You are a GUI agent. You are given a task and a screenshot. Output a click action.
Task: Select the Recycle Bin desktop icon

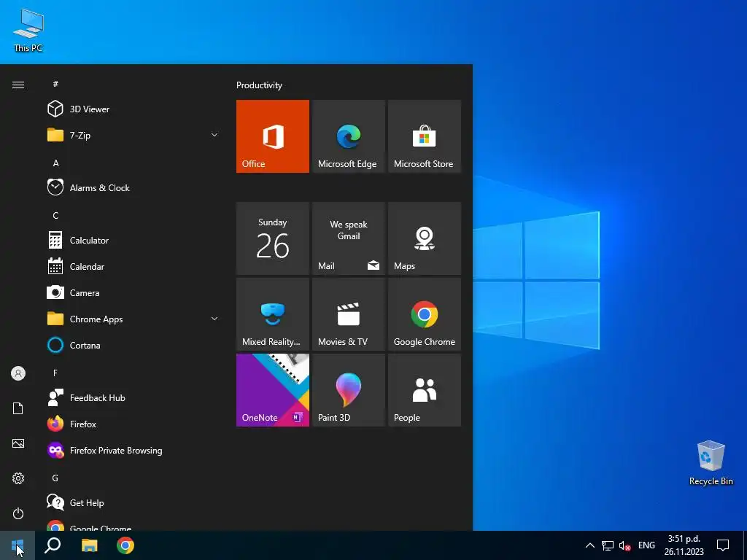[711, 463]
